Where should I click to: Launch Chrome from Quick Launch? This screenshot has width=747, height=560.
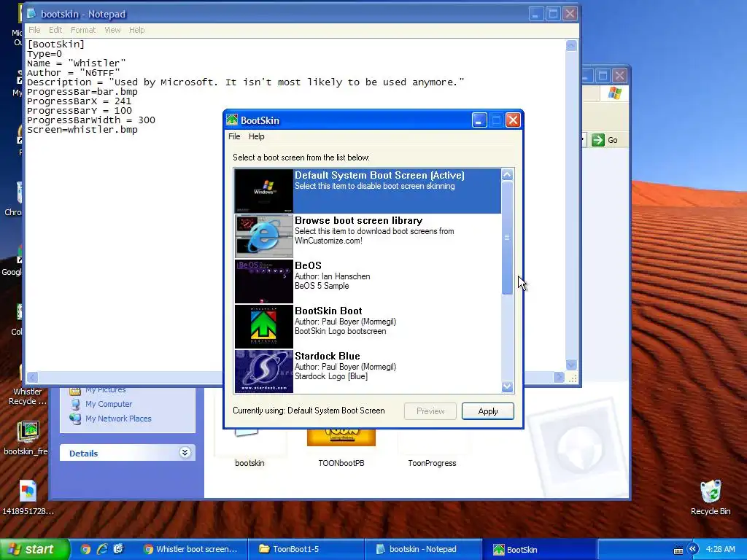(85, 549)
